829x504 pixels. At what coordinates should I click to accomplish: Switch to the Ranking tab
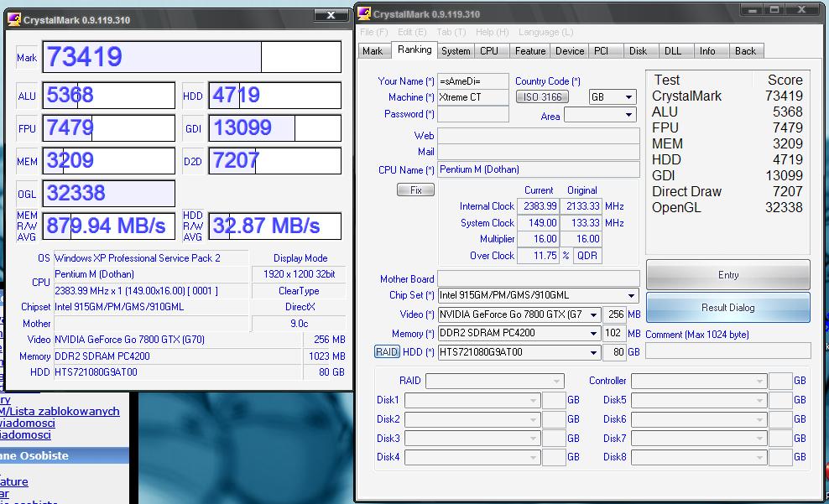pos(414,49)
